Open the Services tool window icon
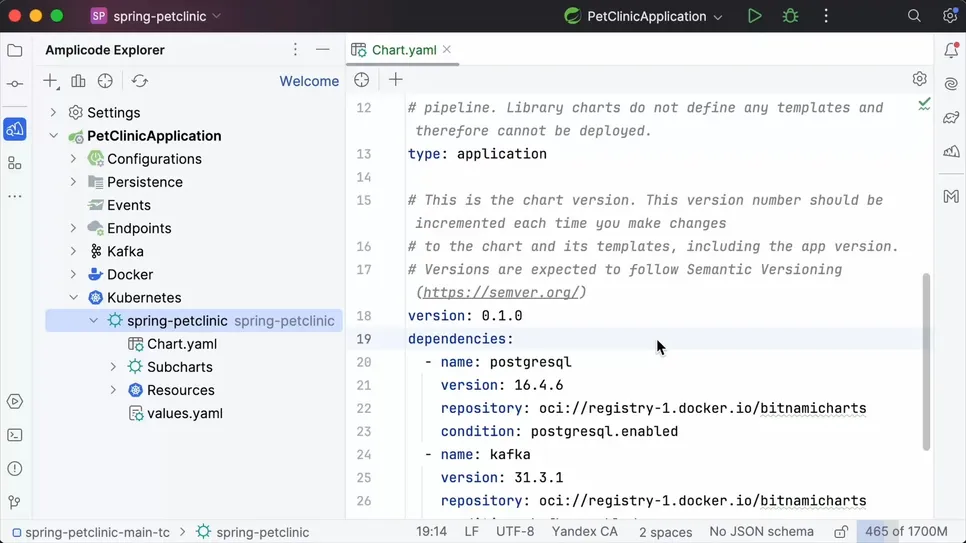Image resolution: width=966 pixels, height=543 pixels. [15, 402]
